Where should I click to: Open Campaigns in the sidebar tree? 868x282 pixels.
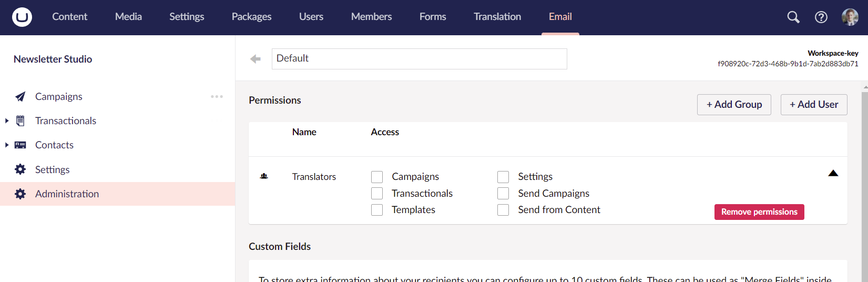pyautogui.click(x=59, y=97)
